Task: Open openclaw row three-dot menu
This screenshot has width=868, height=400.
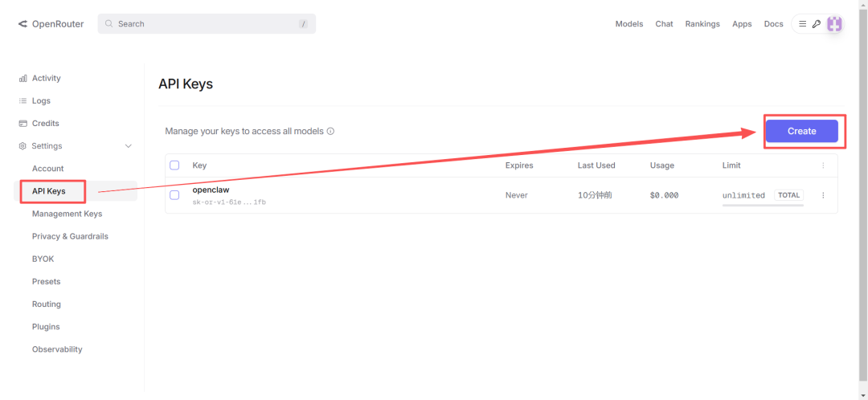Action: coord(823,195)
